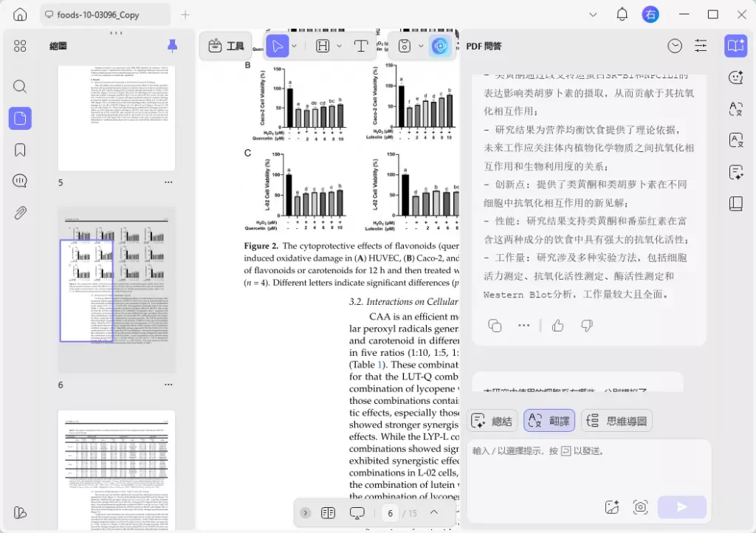
Task: Open the AI translate panel on right rail
Action: point(736,109)
